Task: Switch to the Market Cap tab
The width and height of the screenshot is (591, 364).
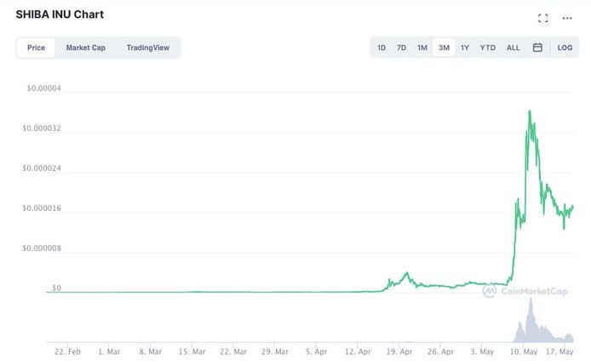Action: click(x=86, y=48)
